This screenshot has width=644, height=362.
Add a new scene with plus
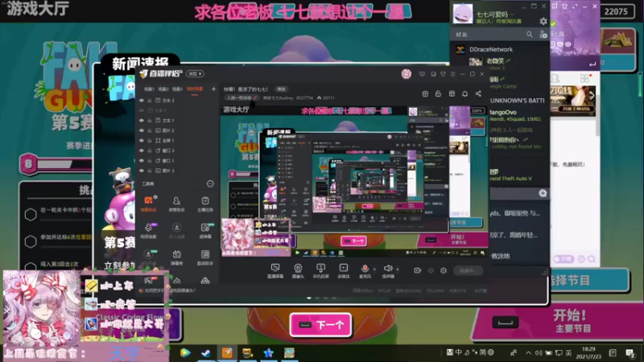pos(213,89)
